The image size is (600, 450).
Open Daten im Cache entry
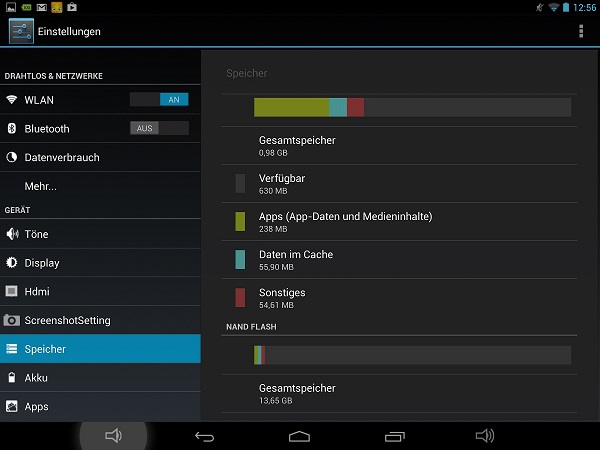point(399,260)
